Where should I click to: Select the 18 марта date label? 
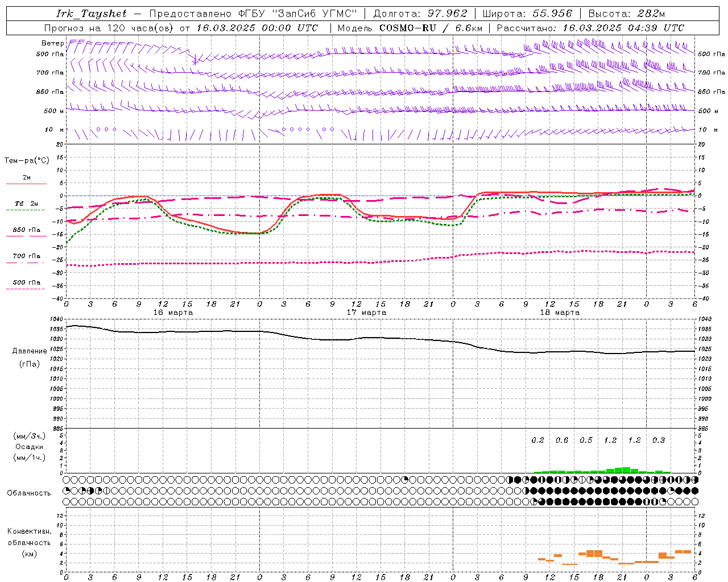[x=560, y=312]
